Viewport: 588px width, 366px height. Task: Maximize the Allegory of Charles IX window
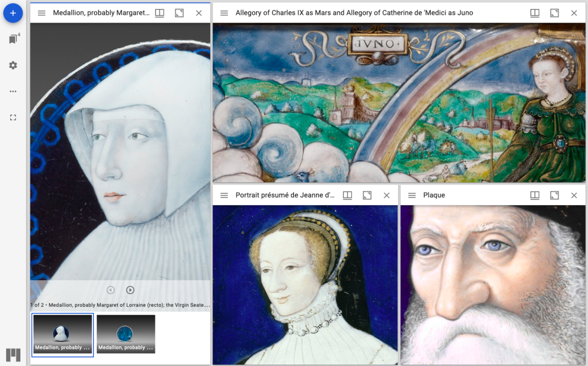coord(555,13)
